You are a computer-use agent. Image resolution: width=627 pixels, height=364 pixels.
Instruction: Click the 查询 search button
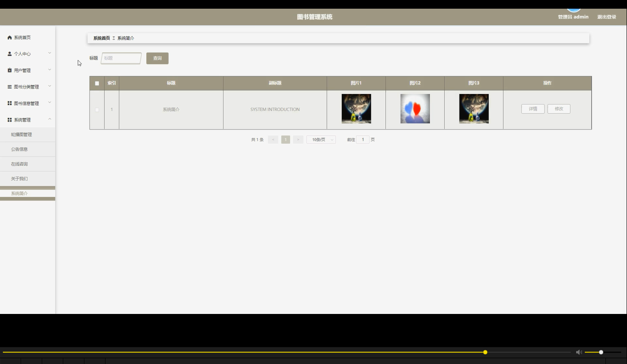click(x=157, y=58)
